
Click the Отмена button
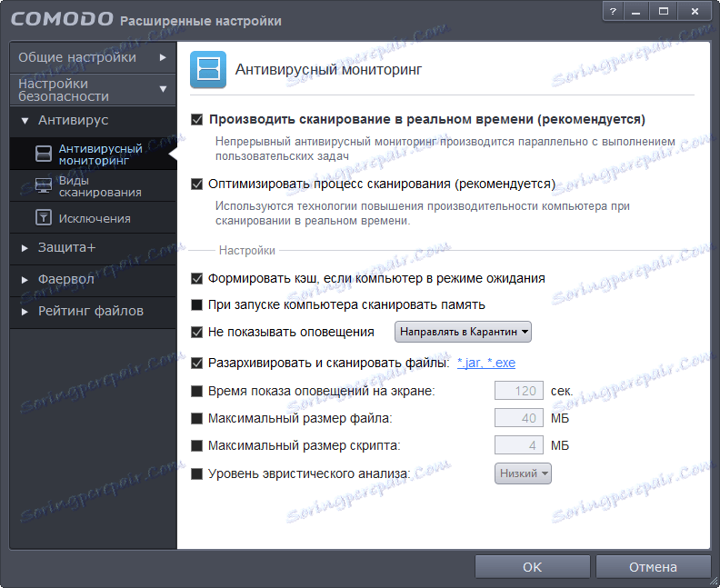pos(653,567)
